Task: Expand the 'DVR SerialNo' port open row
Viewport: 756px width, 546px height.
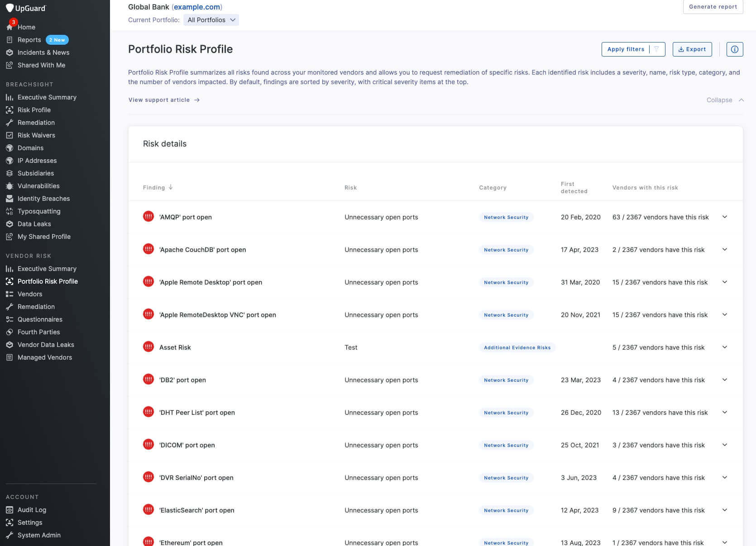Action: coord(725,478)
